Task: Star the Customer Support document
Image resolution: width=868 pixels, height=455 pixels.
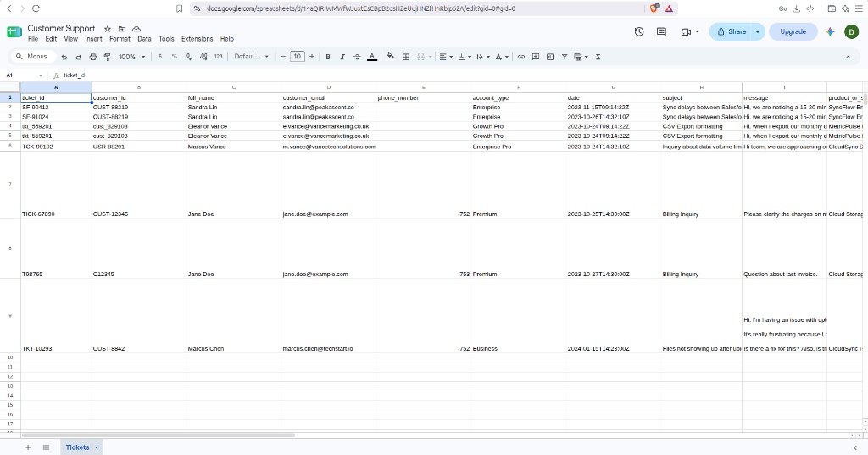Action: [108, 29]
